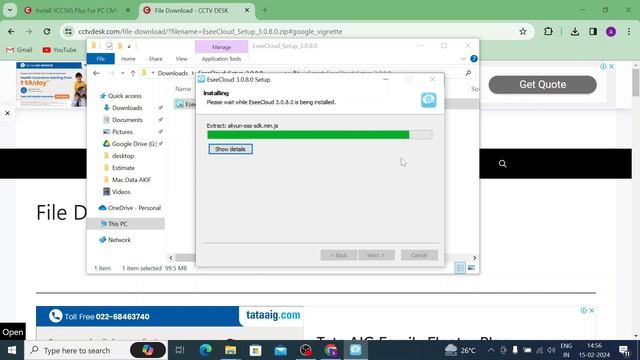Open Microsoft Store from taskbar
Viewport: 640px width, 360px height.
point(256,350)
